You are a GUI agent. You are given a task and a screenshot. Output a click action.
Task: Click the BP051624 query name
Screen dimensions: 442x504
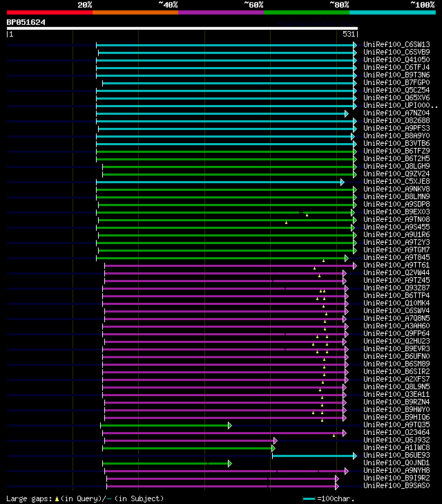(x=26, y=22)
